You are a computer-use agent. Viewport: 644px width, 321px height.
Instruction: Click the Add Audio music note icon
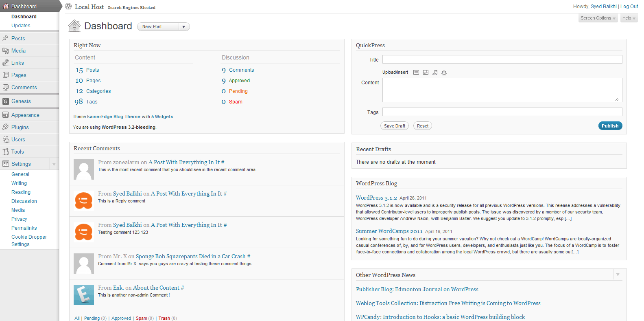[x=435, y=73]
